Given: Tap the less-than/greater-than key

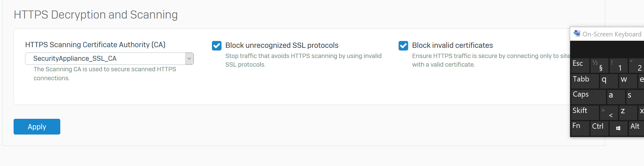Looking at the screenshot, I should [x=609, y=113].
